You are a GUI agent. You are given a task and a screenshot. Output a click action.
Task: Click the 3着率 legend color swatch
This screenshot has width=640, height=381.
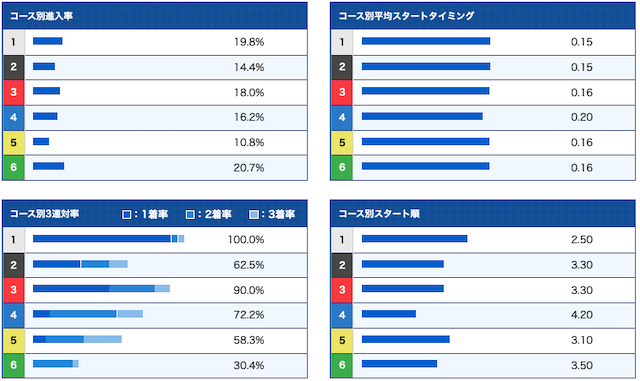point(253,214)
